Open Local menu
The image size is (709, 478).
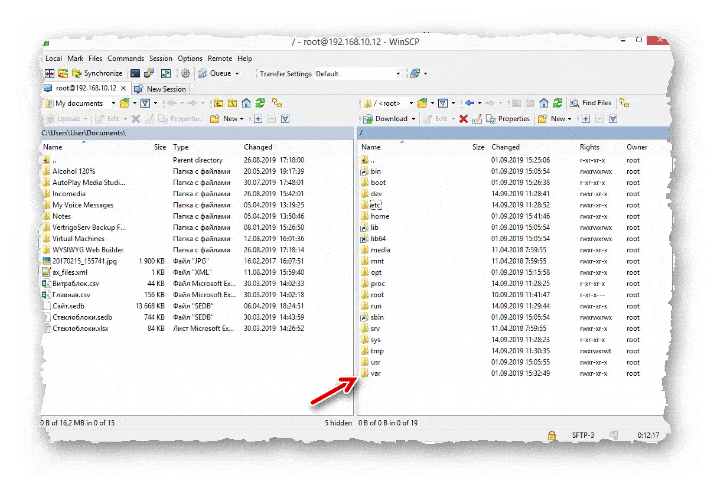coord(53,58)
